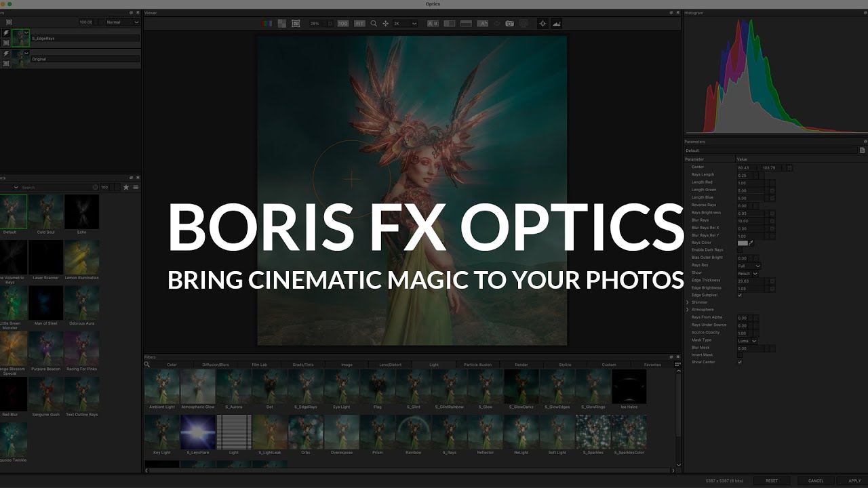
Task: Open the Lens/Distort filter tab
Action: (x=391, y=365)
